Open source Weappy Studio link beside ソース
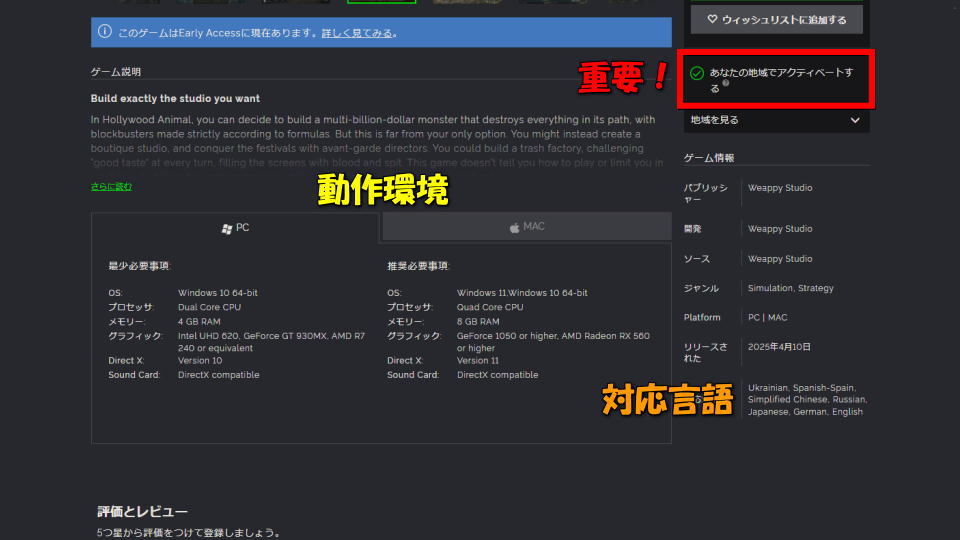Viewport: 960px width, 540px height. point(780,258)
